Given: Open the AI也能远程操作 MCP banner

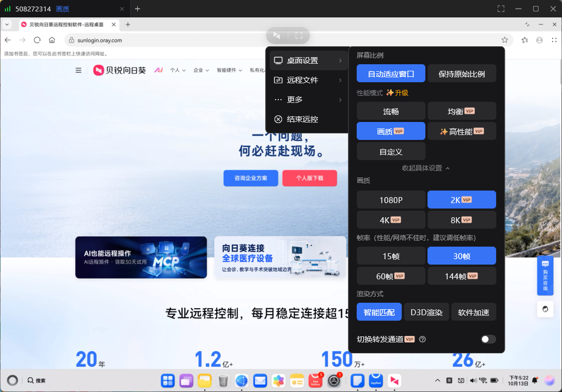Looking at the screenshot, I should (x=141, y=258).
